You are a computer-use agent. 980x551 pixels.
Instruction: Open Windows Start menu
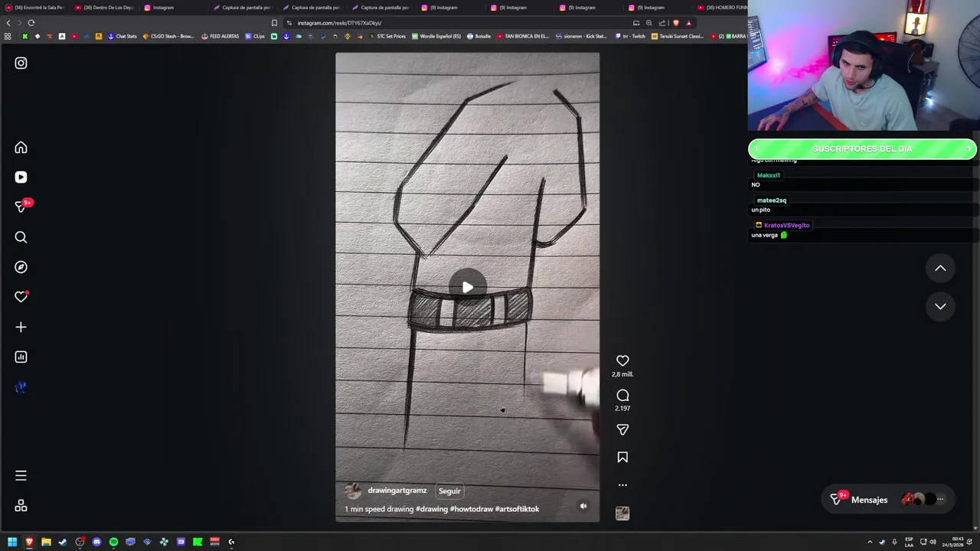pos(12,542)
